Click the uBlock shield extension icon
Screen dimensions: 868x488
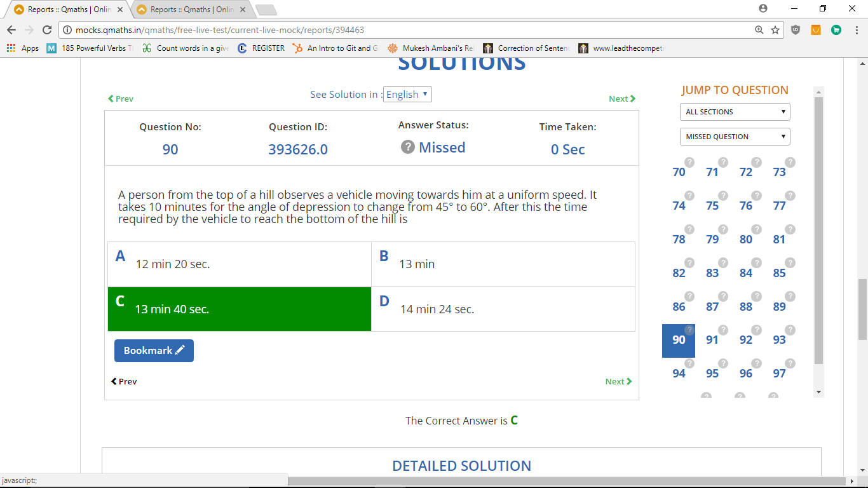click(x=796, y=30)
